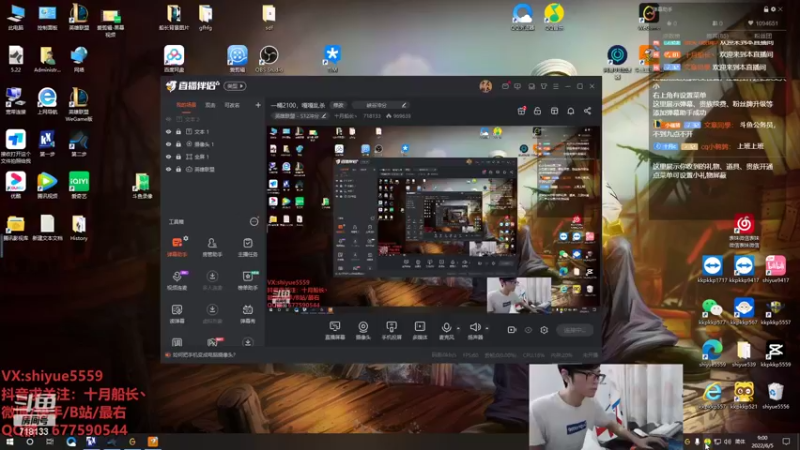Open the 弹幕助手 tool in toolbox
The image size is (800, 450).
click(x=177, y=246)
